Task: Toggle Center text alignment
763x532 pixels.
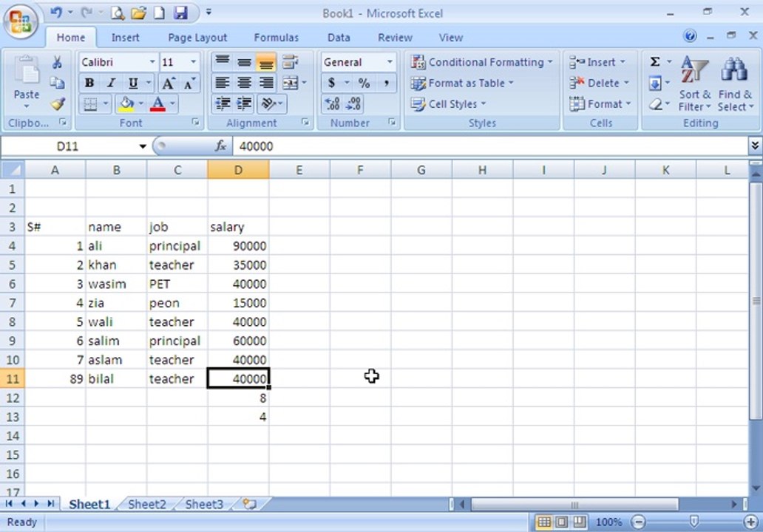Action: click(244, 83)
